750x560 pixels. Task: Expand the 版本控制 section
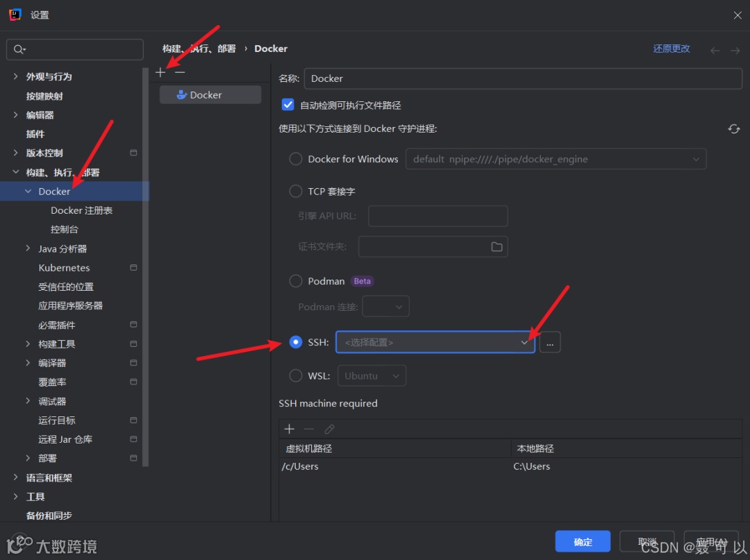pos(15,153)
